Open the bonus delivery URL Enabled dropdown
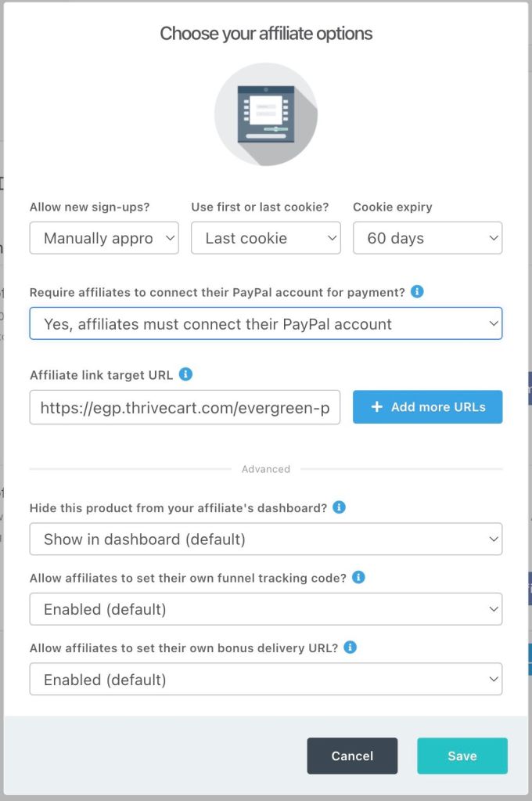 (x=266, y=680)
